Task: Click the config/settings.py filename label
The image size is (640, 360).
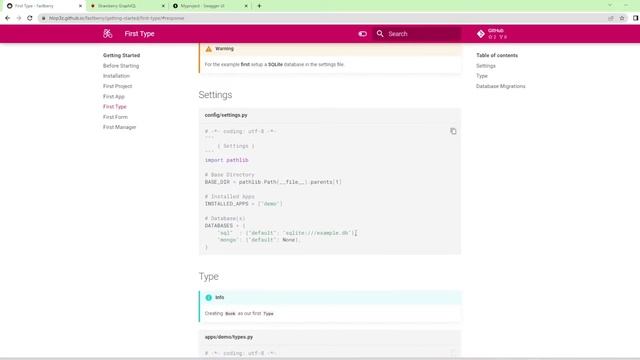Action: [226, 115]
